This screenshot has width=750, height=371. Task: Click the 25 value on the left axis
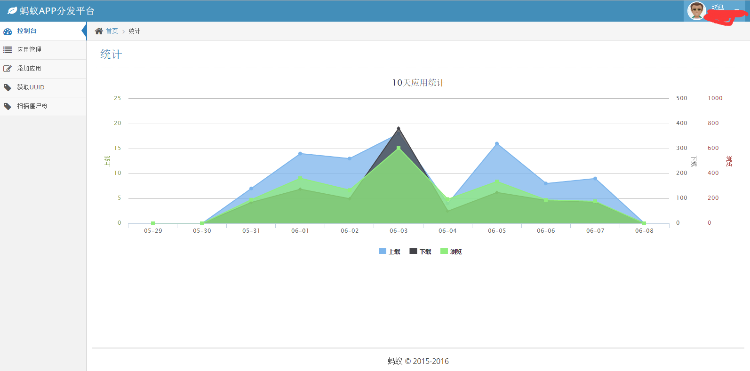(118, 98)
